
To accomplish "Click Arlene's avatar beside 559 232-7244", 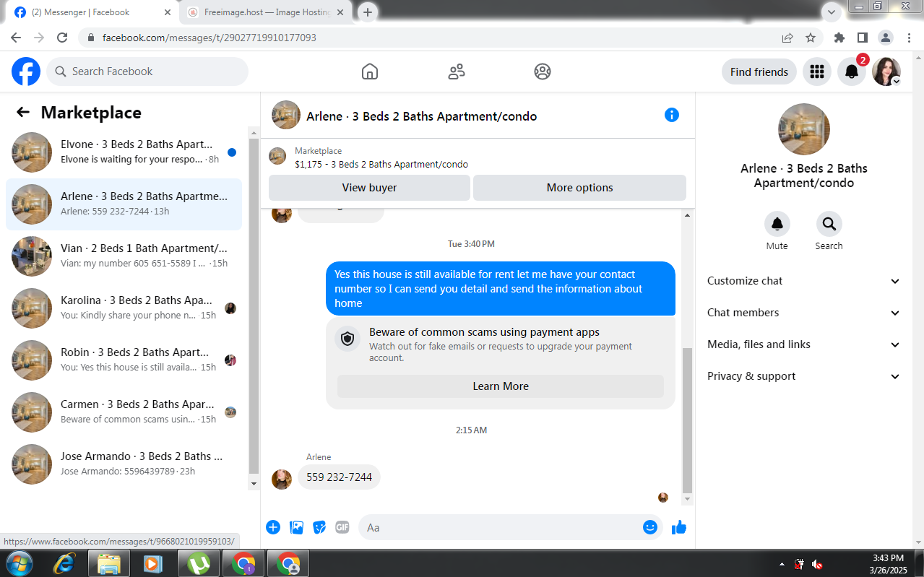I will (x=282, y=479).
